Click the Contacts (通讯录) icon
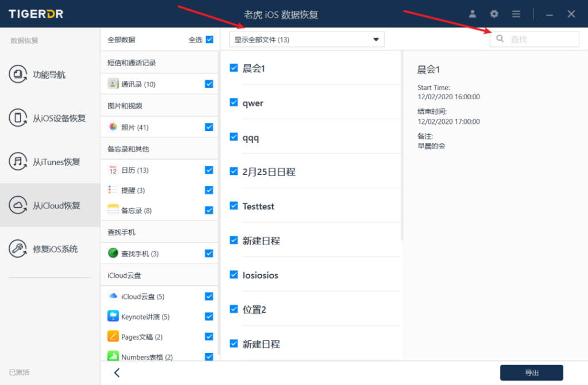 tap(113, 84)
